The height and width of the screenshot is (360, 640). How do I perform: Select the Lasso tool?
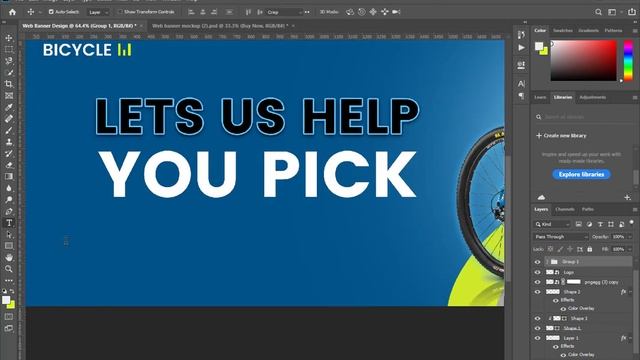[9, 61]
